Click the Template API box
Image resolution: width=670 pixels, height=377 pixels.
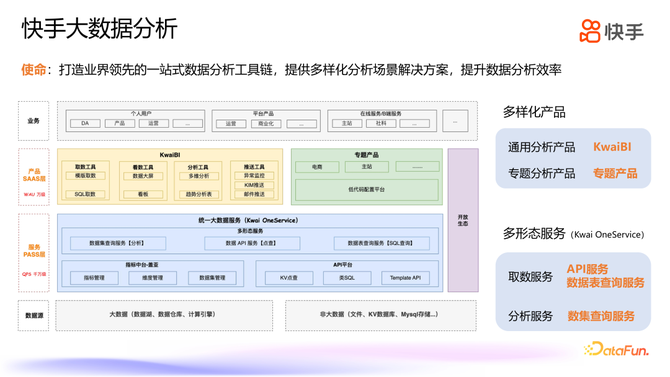(x=405, y=278)
